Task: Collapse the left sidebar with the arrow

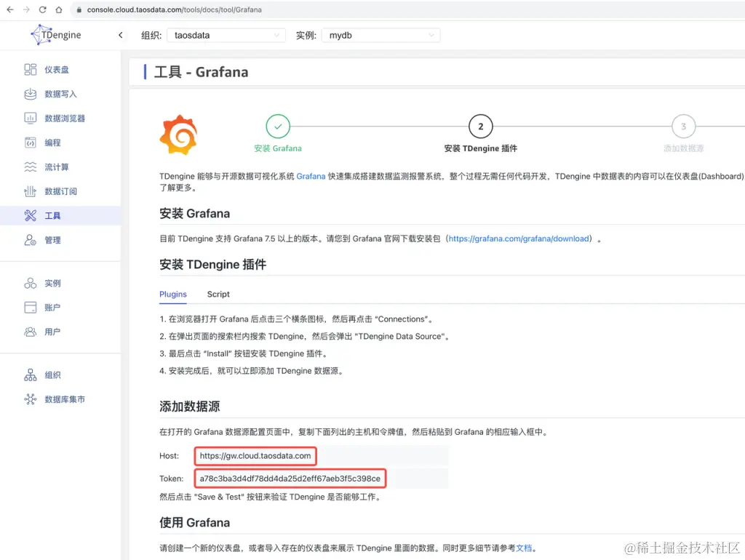Action: coord(121,34)
